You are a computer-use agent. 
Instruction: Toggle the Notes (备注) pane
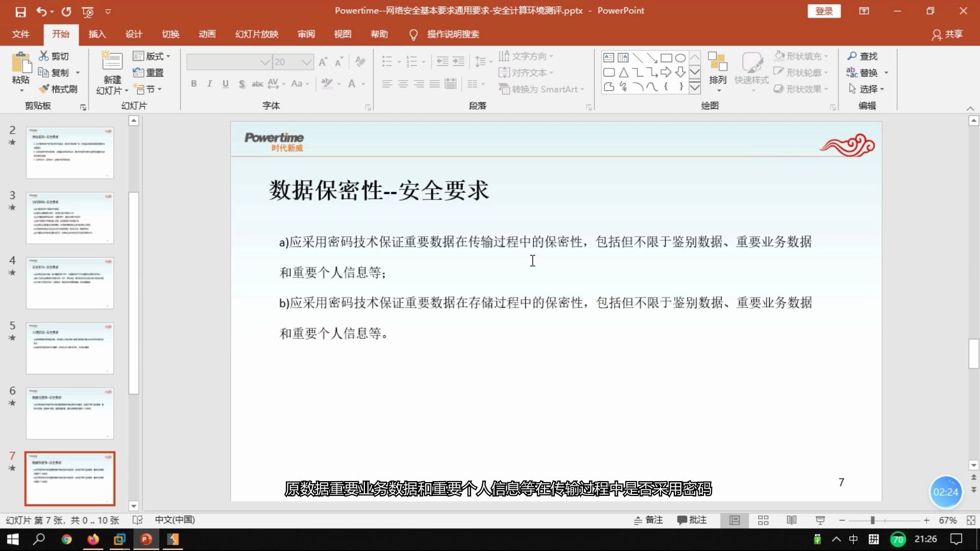click(x=648, y=520)
